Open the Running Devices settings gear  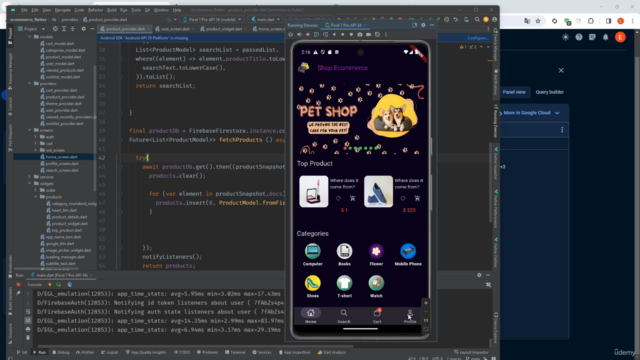(423, 25)
